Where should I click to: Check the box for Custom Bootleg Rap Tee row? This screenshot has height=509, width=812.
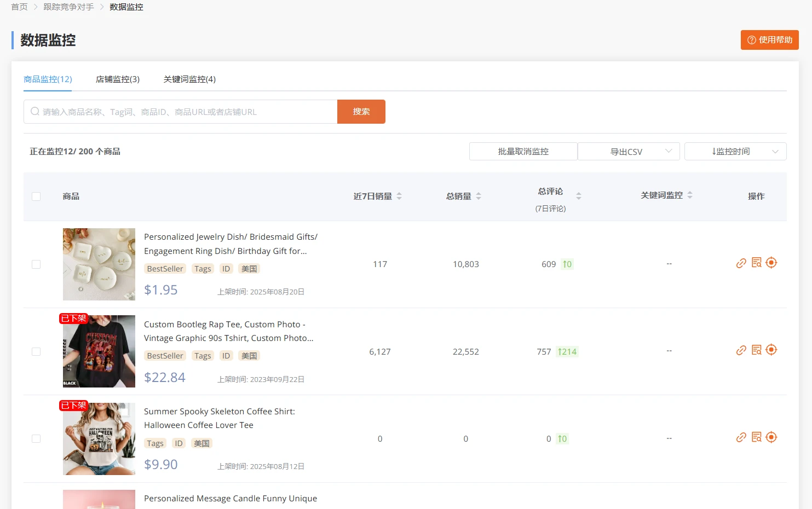click(x=36, y=351)
